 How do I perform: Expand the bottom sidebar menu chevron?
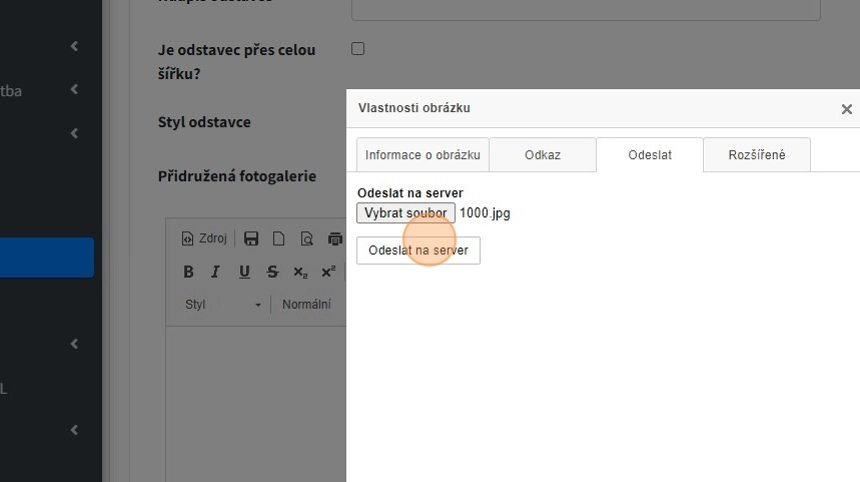pyautogui.click(x=74, y=430)
